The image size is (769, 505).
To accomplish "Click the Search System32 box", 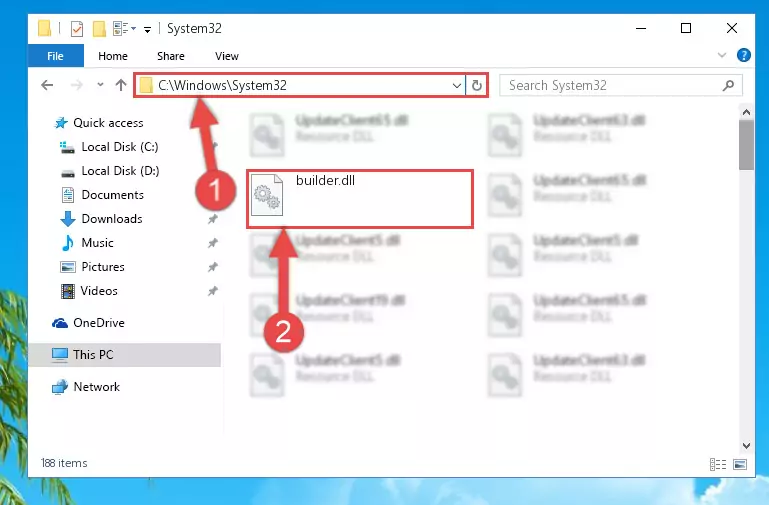I will [x=620, y=85].
